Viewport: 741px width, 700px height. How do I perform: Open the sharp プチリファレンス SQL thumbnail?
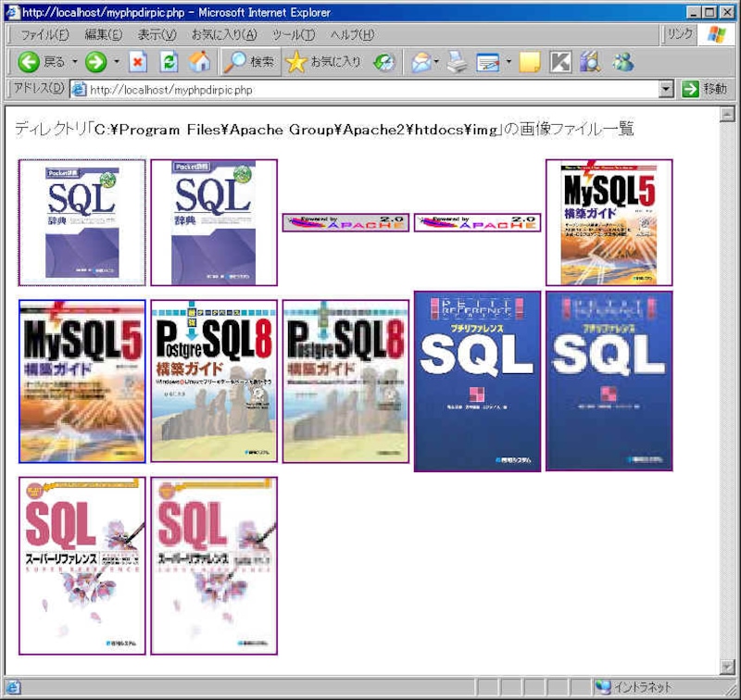coord(477,381)
